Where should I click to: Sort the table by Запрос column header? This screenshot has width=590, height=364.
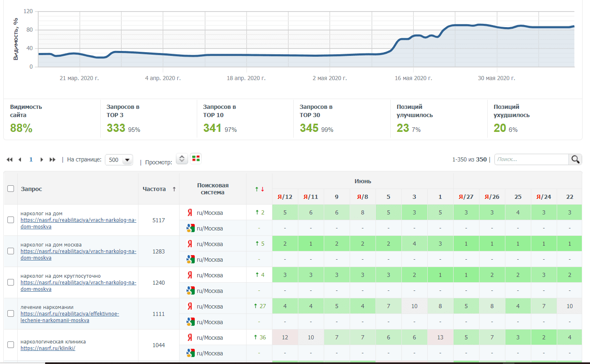(x=32, y=189)
